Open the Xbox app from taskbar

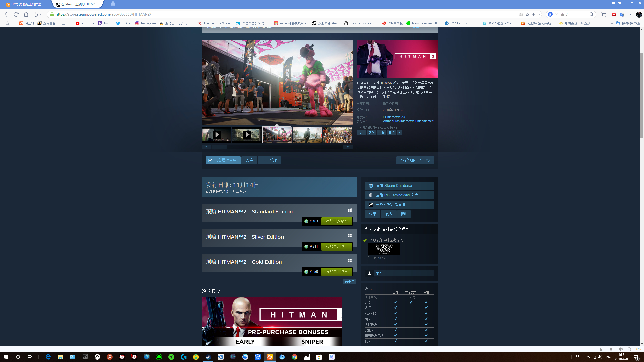pyautogui.click(x=97, y=357)
